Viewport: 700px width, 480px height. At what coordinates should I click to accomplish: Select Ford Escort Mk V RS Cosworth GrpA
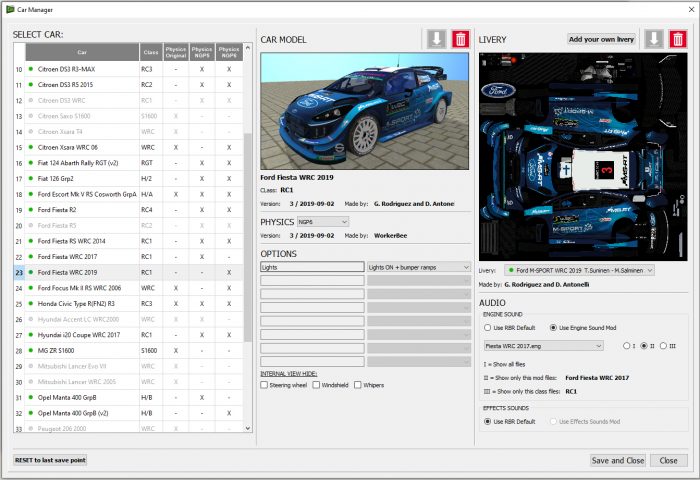[129, 194]
